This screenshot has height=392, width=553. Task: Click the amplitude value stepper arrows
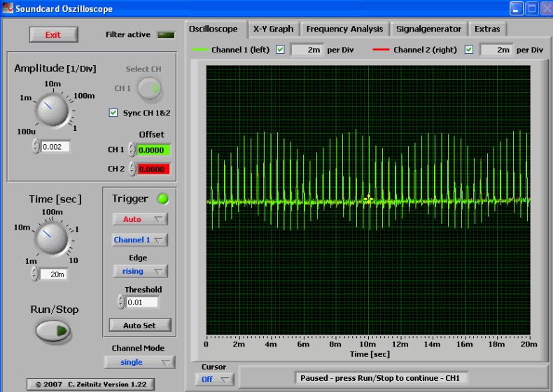coord(36,146)
